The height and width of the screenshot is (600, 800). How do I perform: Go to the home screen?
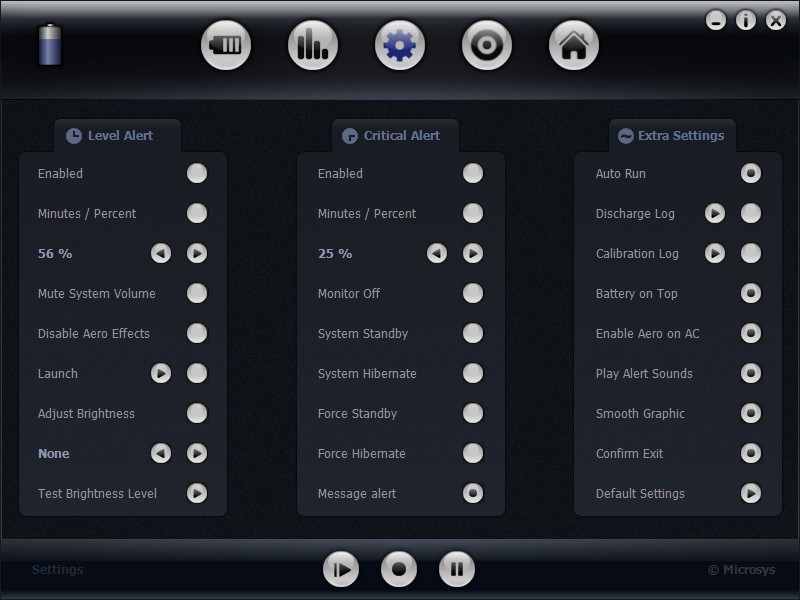pyautogui.click(x=573, y=44)
